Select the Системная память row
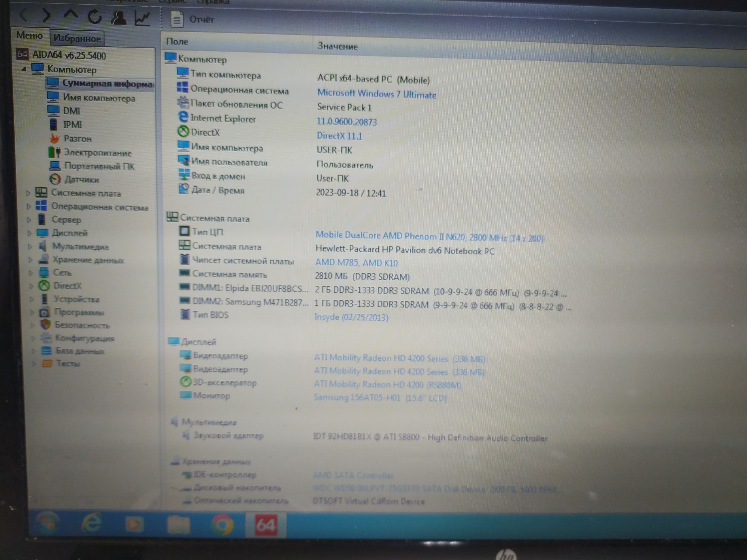Image resolution: width=747 pixels, height=560 pixels. click(x=294, y=275)
